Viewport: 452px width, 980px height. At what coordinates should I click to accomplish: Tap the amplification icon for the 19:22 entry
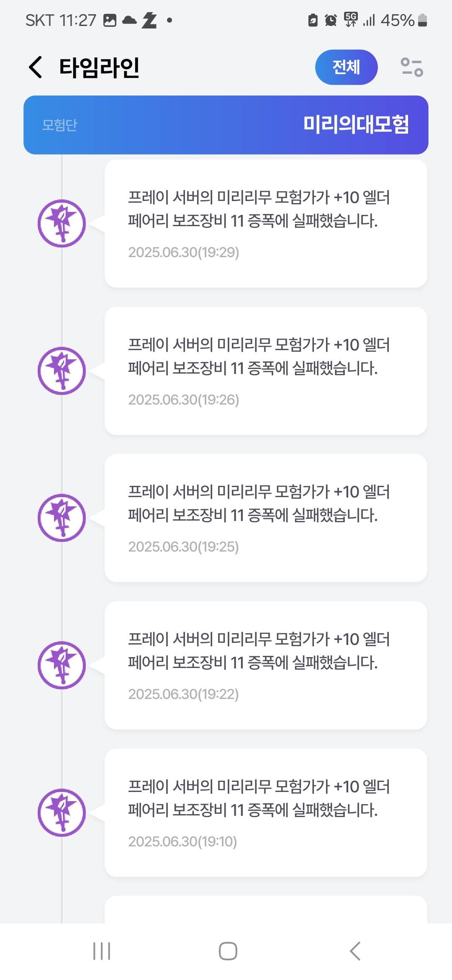coord(62,665)
